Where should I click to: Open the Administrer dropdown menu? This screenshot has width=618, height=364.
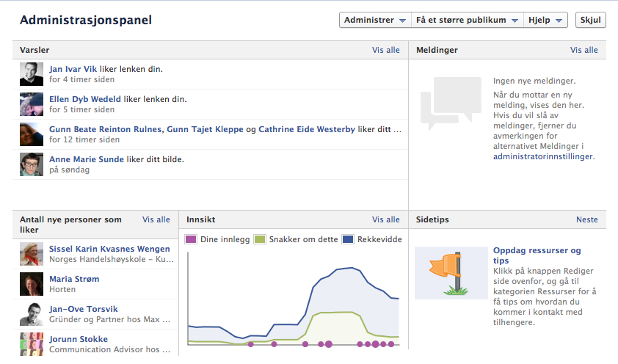[375, 21]
